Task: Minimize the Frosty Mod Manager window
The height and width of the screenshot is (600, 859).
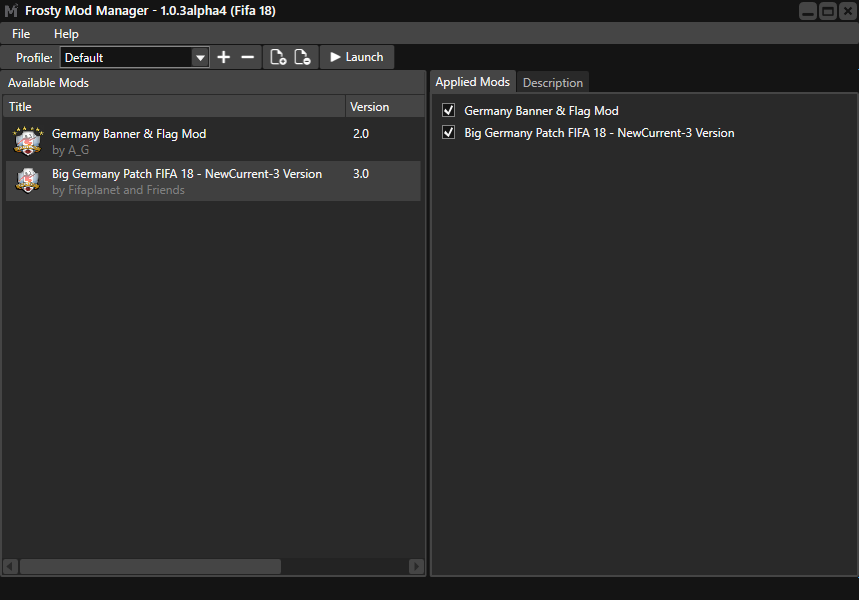Action: tap(808, 11)
